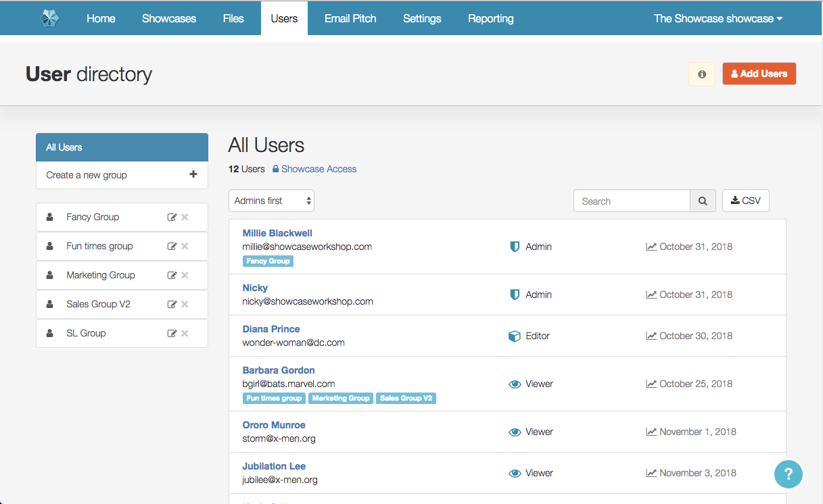Click Ororo Munroe's Viewer eye icon
823x504 pixels.
515,432
